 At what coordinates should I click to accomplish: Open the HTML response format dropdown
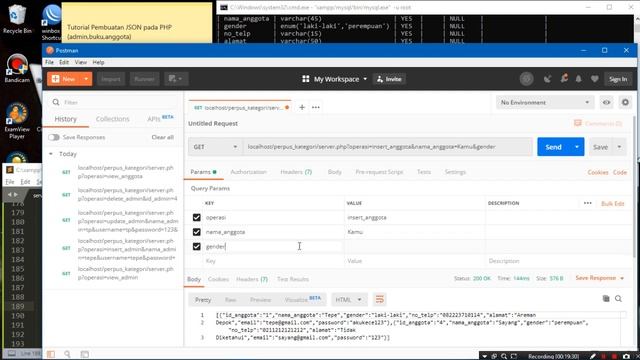point(349,300)
